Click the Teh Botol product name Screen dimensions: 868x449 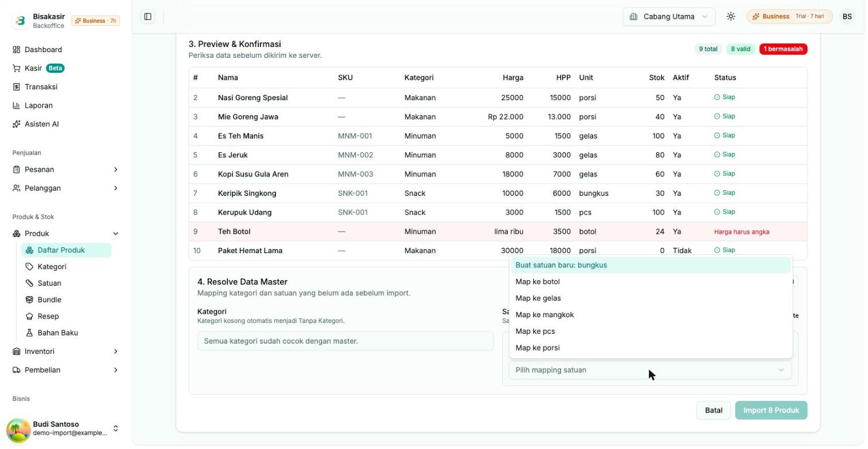(234, 232)
